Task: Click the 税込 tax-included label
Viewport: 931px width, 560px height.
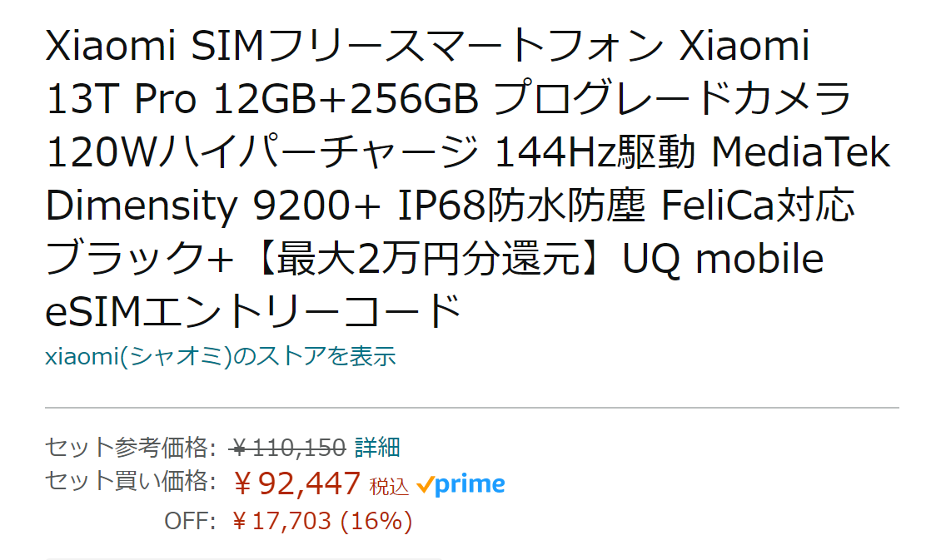Action: tap(389, 486)
